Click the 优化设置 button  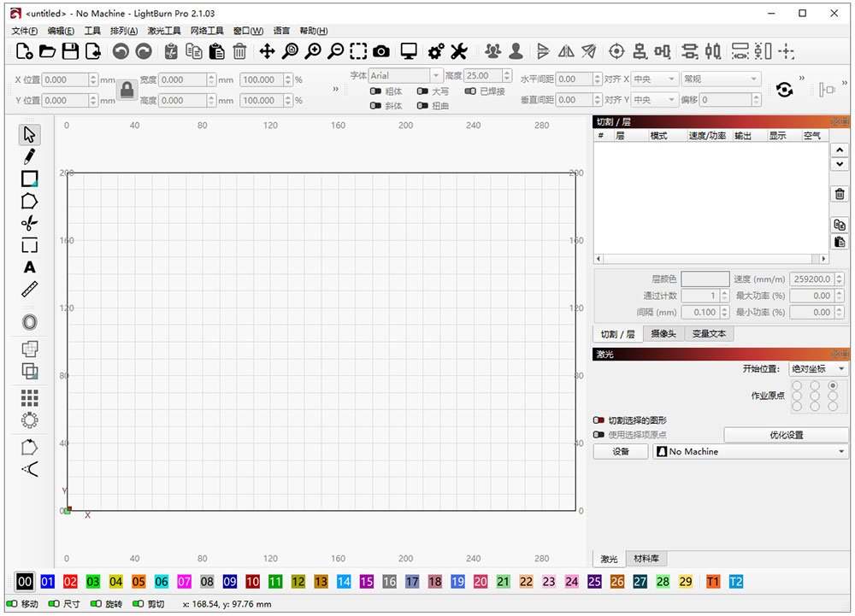coord(786,435)
